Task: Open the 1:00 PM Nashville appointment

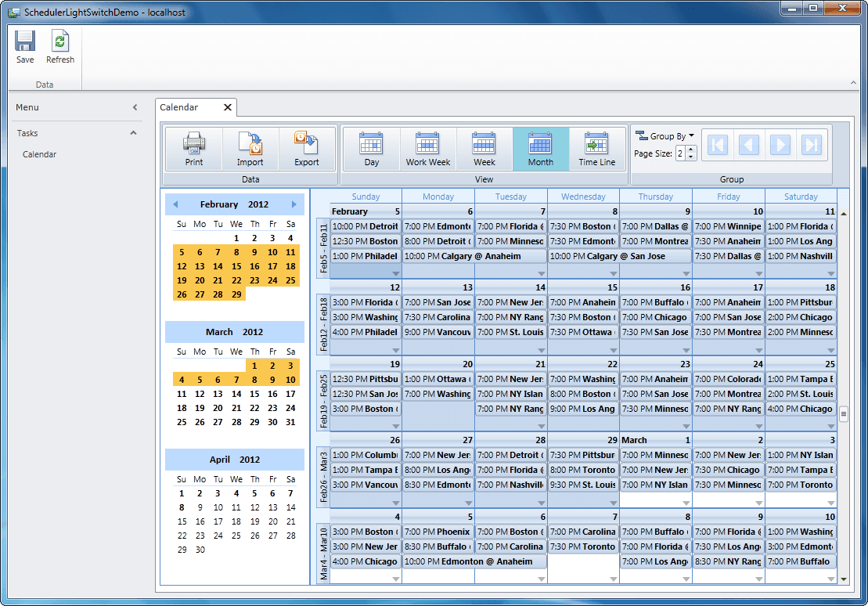Action: pyautogui.click(x=801, y=256)
